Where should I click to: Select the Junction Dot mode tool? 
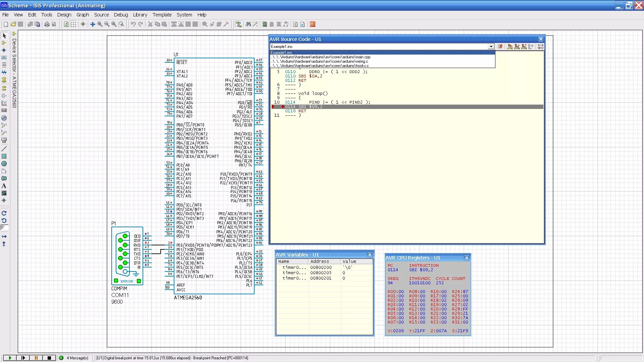tap(4, 50)
